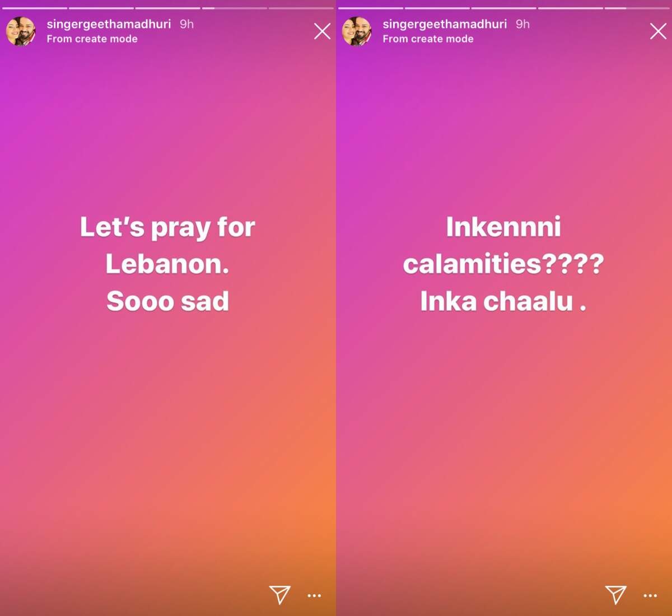The image size is (672, 616).
Task: Open more options dots on right story
Action: tap(650, 596)
